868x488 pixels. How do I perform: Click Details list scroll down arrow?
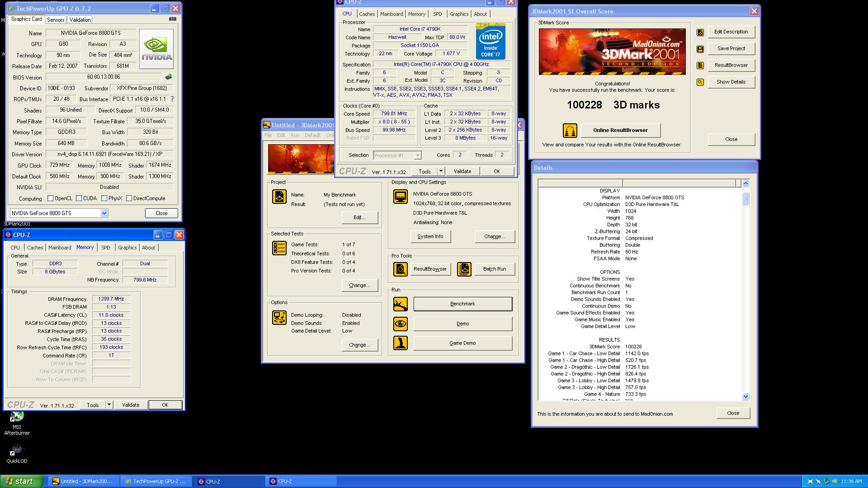click(x=745, y=397)
